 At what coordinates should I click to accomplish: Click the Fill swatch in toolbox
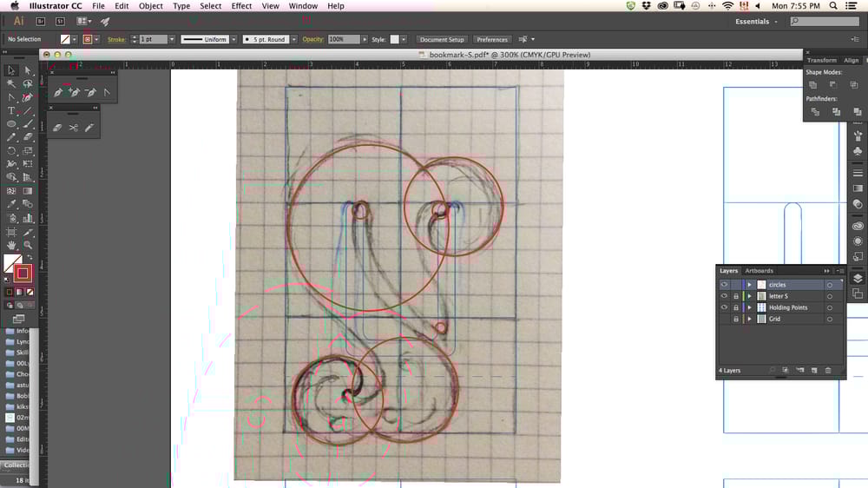(x=10, y=262)
